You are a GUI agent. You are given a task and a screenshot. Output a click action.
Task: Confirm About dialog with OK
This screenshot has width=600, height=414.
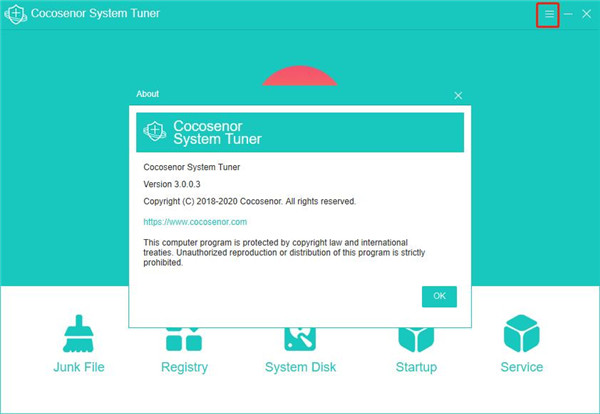coord(439,296)
